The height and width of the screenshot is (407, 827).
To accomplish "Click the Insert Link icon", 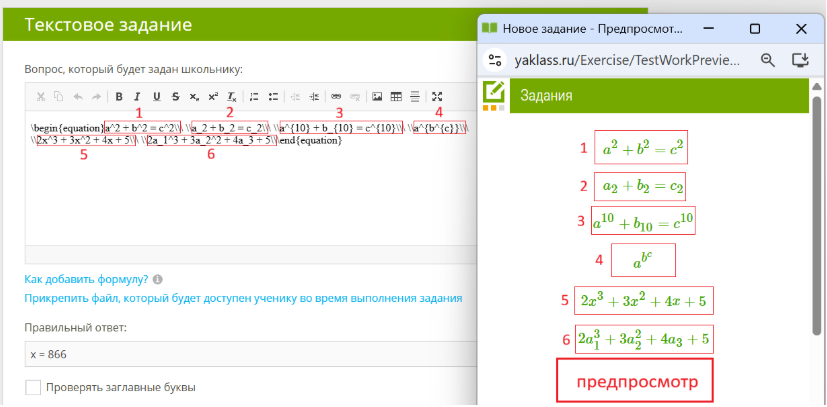I will click(336, 96).
